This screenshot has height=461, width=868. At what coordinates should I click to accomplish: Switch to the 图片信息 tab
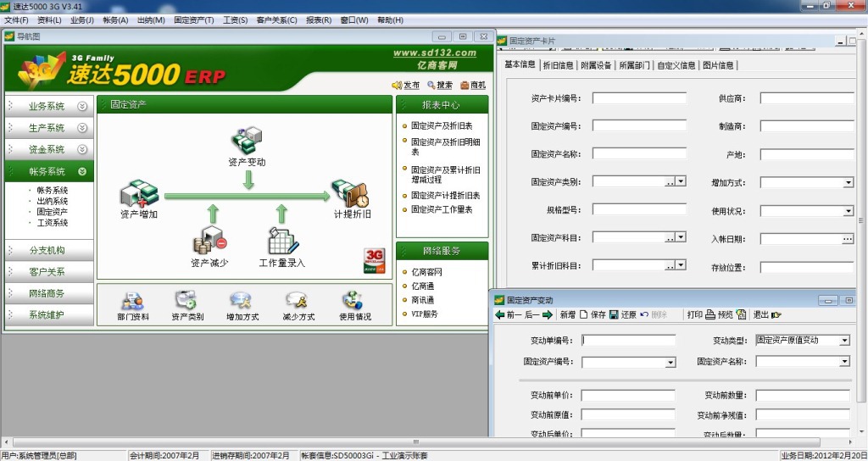pos(718,65)
